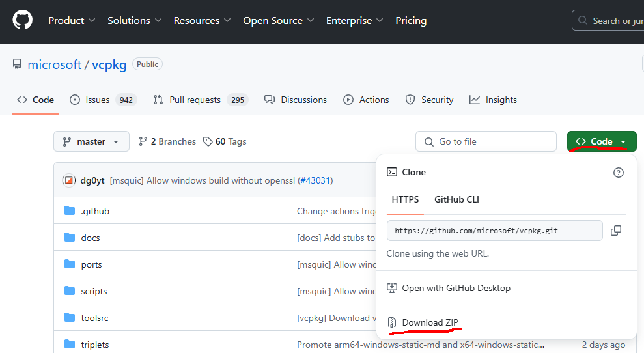Screen dimensions: 644x353
Task: Open the Issues tab
Action: pyautogui.click(x=103, y=100)
